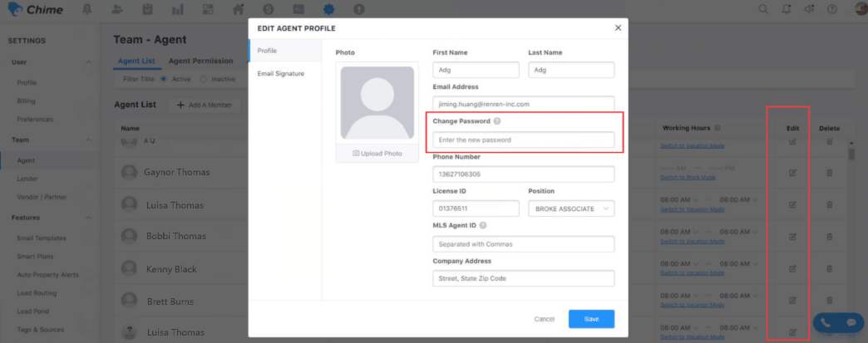Select the Active filter radio button
The image size is (868, 343).
[164, 79]
